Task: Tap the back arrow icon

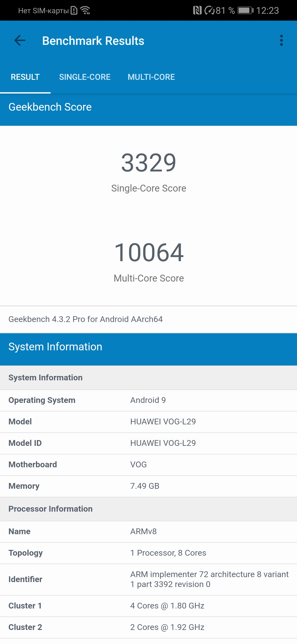Action: 20,41
